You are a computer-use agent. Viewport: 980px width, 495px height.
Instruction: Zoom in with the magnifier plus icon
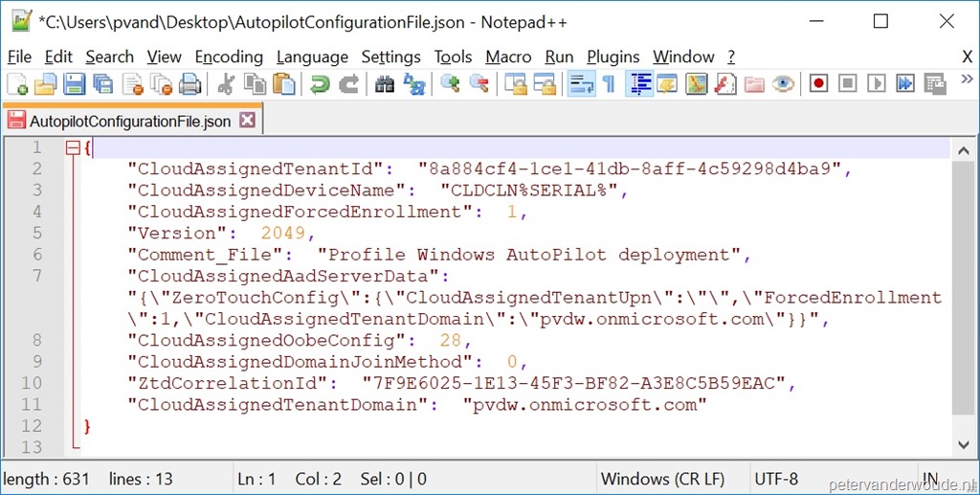450,83
